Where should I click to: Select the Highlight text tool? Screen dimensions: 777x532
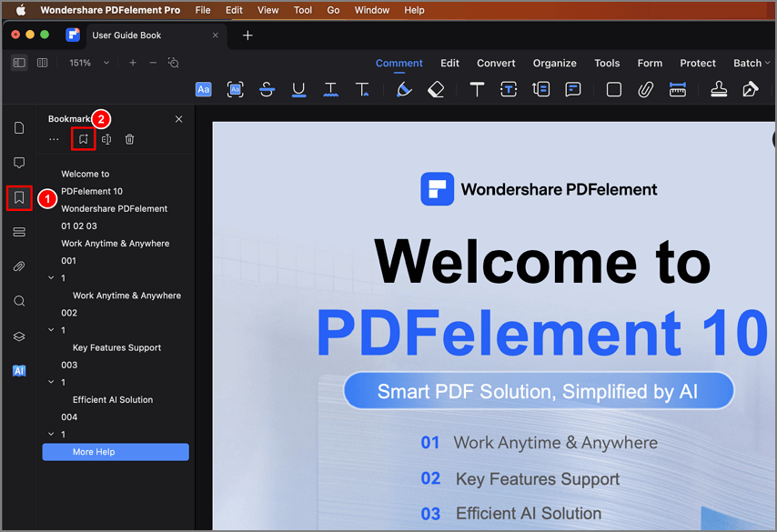click(x=203, y=90)
